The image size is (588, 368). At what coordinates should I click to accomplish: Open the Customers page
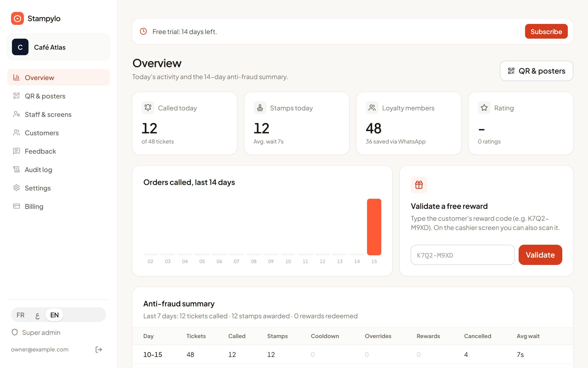59,133
